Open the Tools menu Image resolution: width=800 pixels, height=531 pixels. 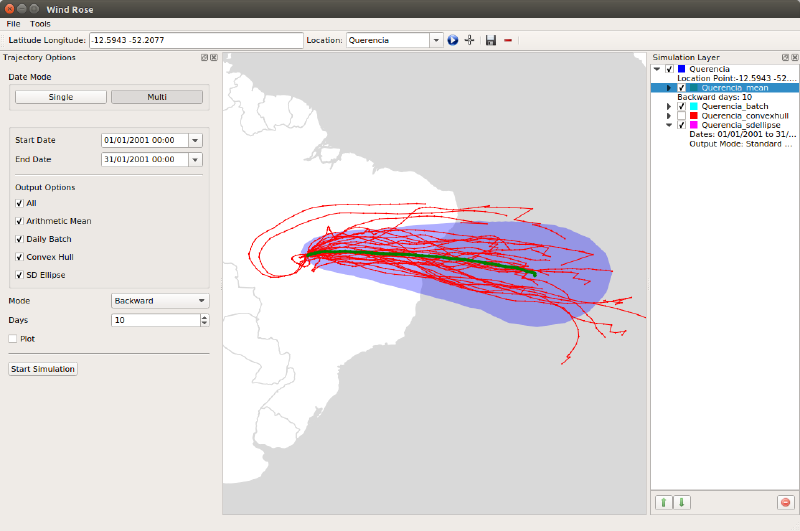40,23
